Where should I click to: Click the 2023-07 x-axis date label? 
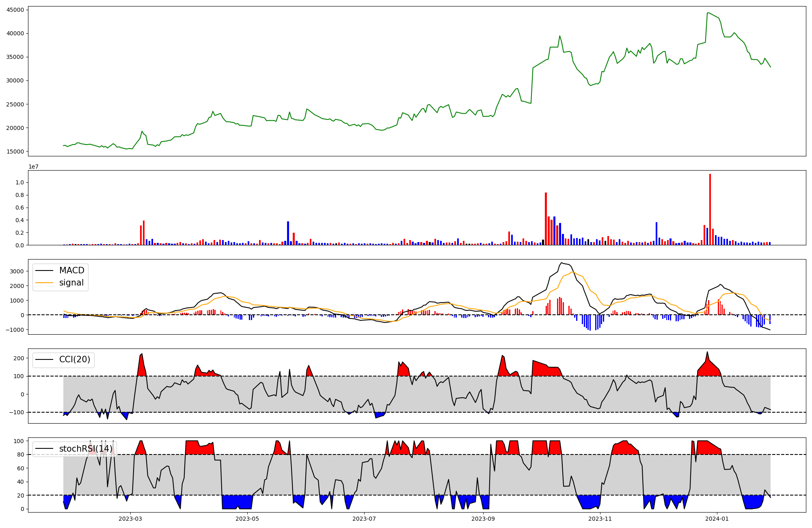(364, 519)
